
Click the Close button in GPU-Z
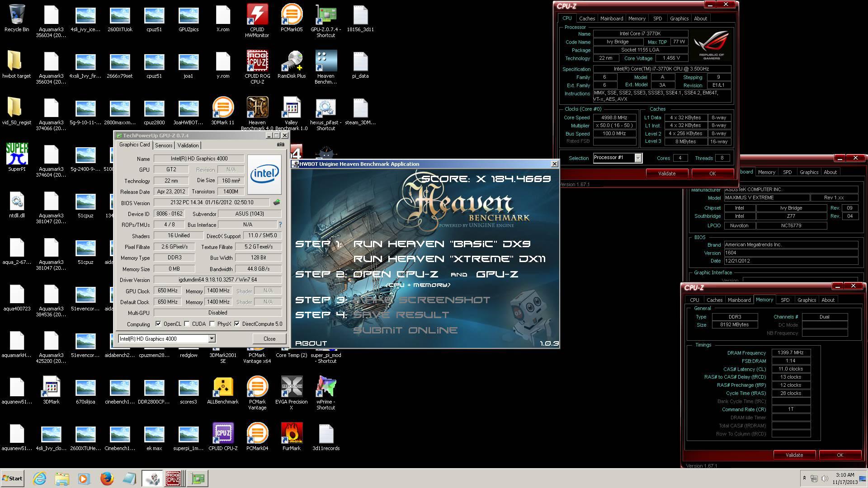[x=269, y=339]
